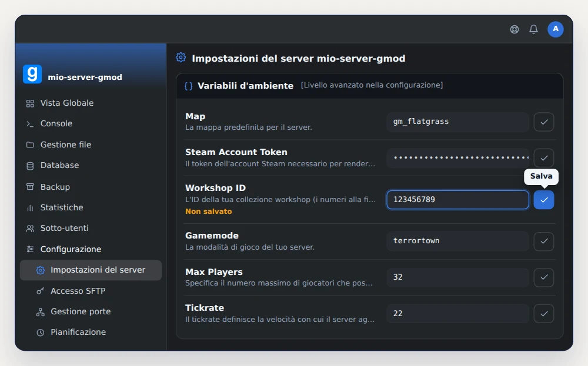
Task: Click the 'Workshop ID' label
Action: [x=215, y=188]
